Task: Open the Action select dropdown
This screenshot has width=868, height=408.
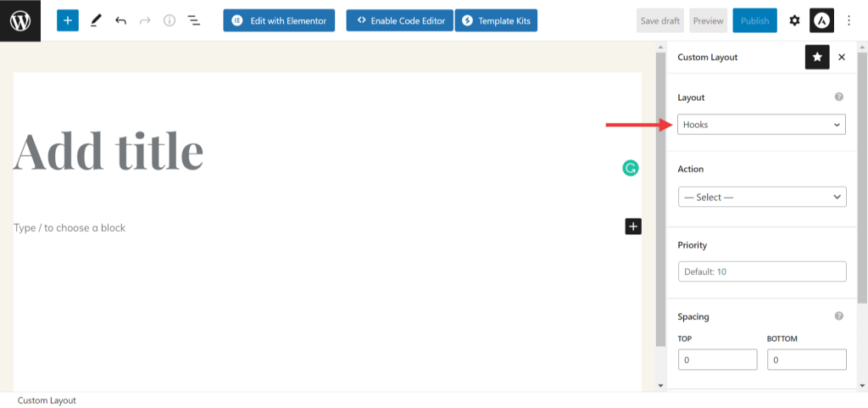Action: [762, 197]
